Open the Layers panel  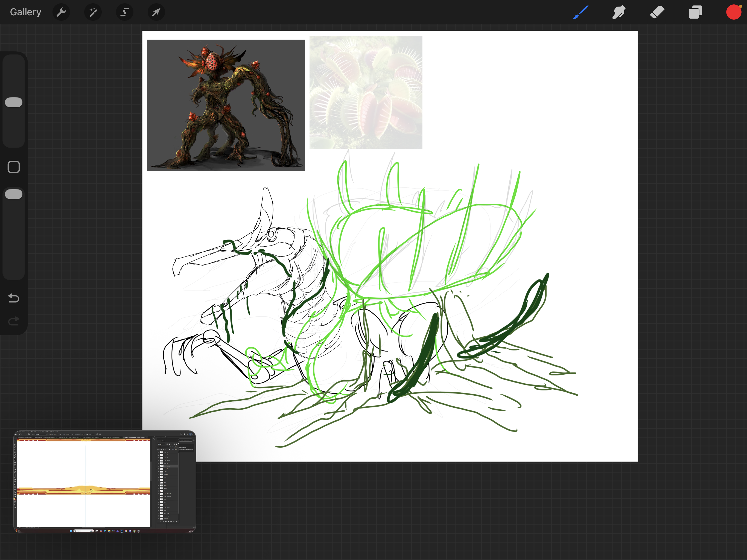695,12
